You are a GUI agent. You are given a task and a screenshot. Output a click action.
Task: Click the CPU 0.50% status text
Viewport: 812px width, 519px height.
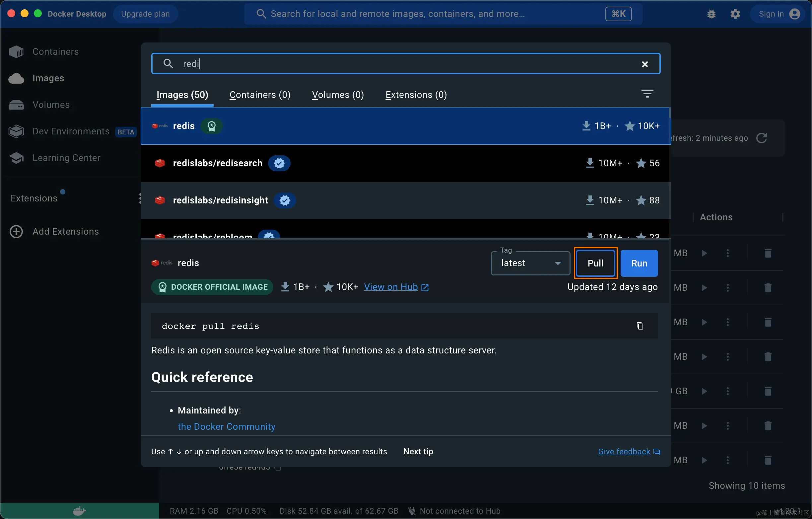tap(246, 511)
